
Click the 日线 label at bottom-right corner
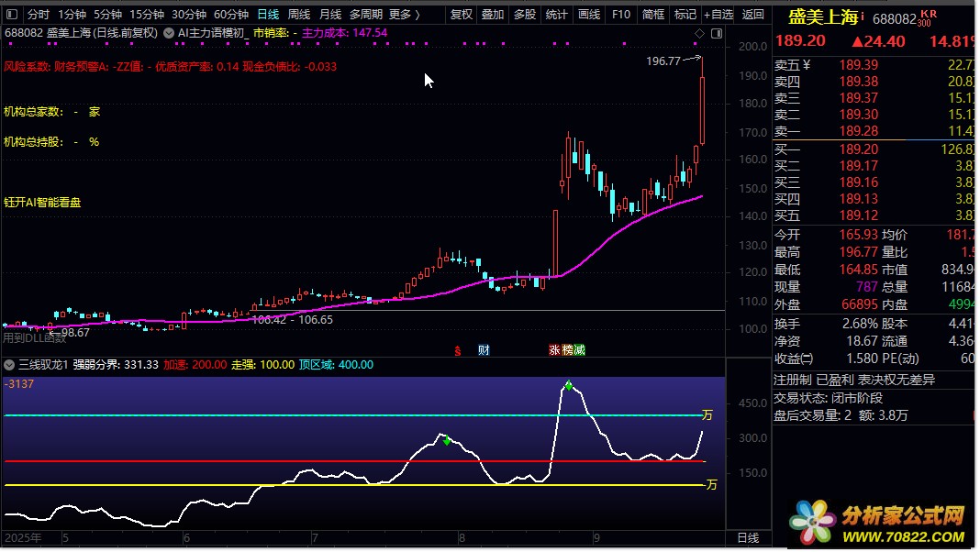[x=748, y=538]
